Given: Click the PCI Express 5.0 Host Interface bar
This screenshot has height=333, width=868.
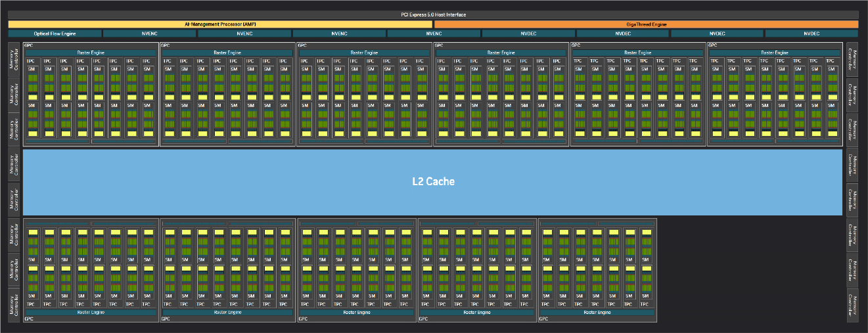Looking at the screenshot, I should click(433, 14).
